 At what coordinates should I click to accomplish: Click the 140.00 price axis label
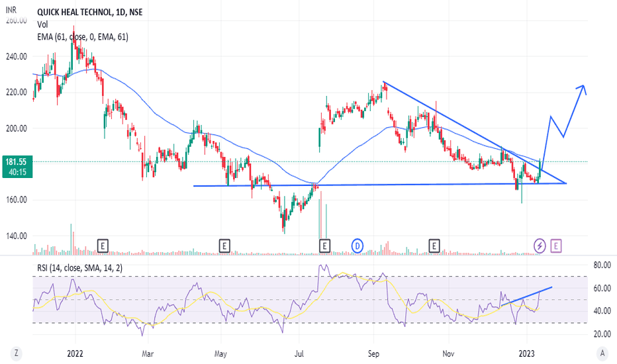coord(17,236)
